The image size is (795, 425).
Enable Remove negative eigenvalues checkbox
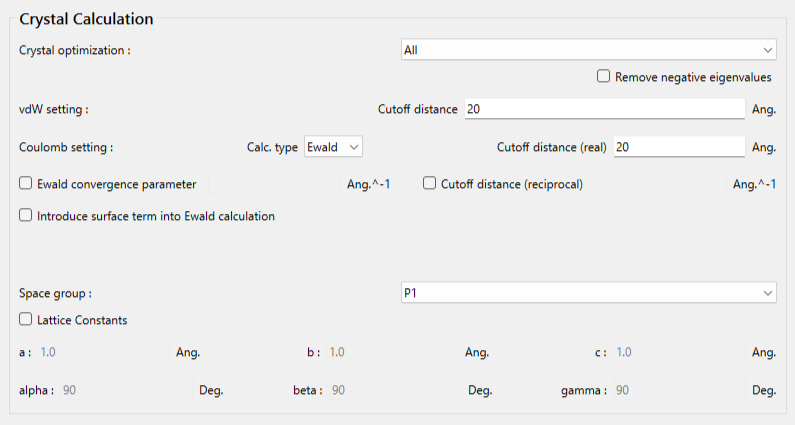(x=604, y=76)
